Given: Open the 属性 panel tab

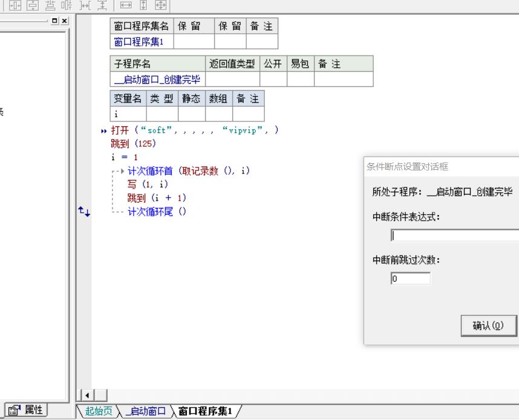Looking at the screenshot, I should 26,410.
